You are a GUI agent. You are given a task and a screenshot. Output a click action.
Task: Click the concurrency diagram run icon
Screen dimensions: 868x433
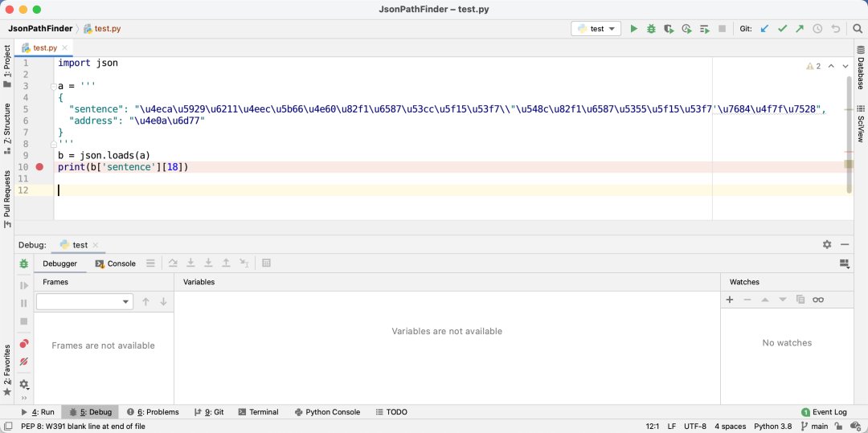coord(704,28)
